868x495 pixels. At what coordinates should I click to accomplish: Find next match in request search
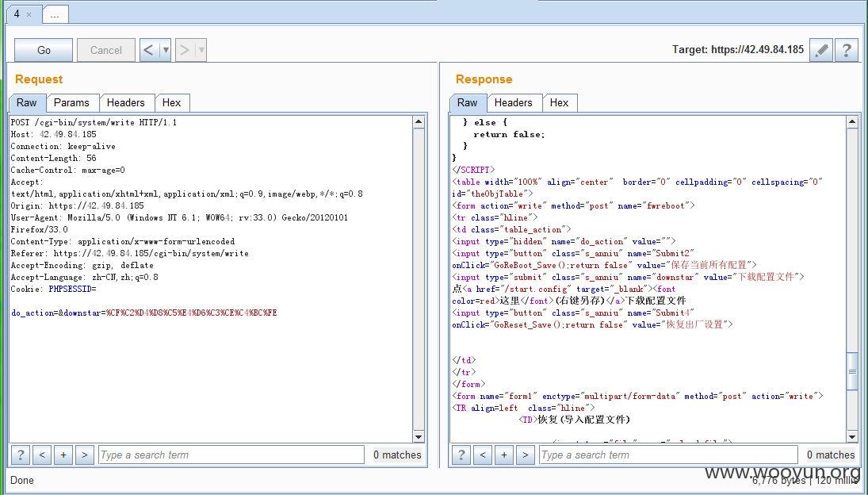[x=84, y=455]
